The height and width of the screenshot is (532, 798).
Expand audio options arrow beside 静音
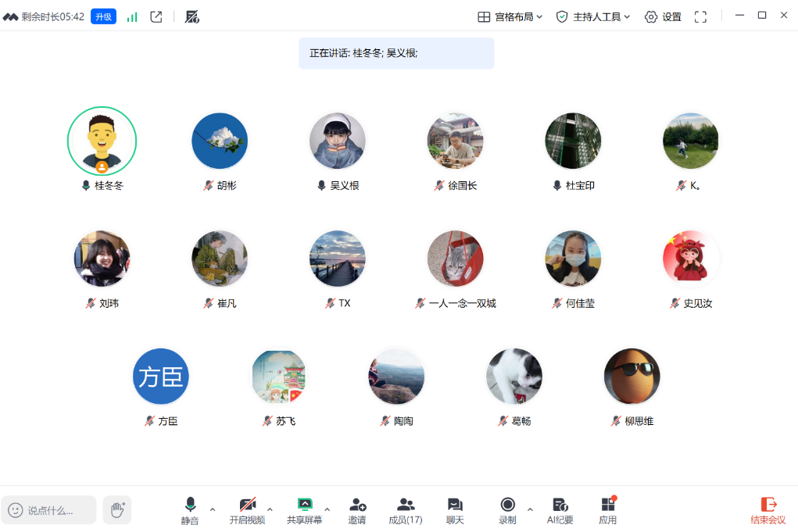pos(213,509)
